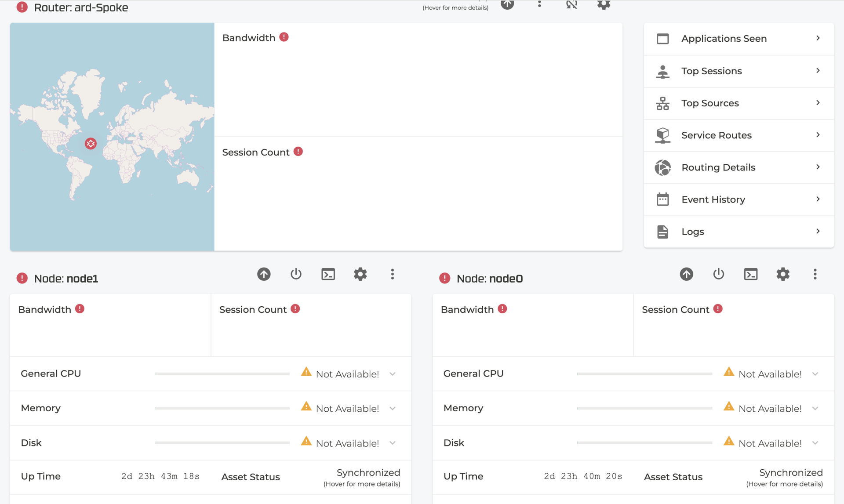Open node1 terminal console icon
This screenshot has width=844, height=504.
click(x=328, y=274)
